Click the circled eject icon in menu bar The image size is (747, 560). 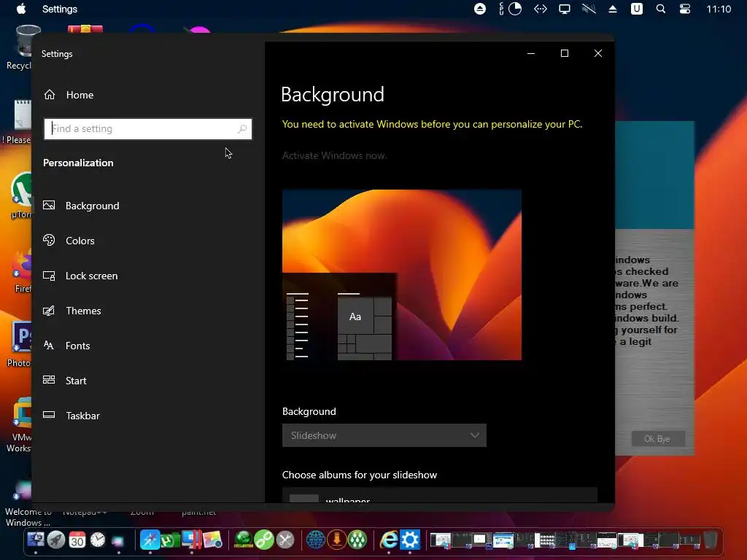coord(480,9)
